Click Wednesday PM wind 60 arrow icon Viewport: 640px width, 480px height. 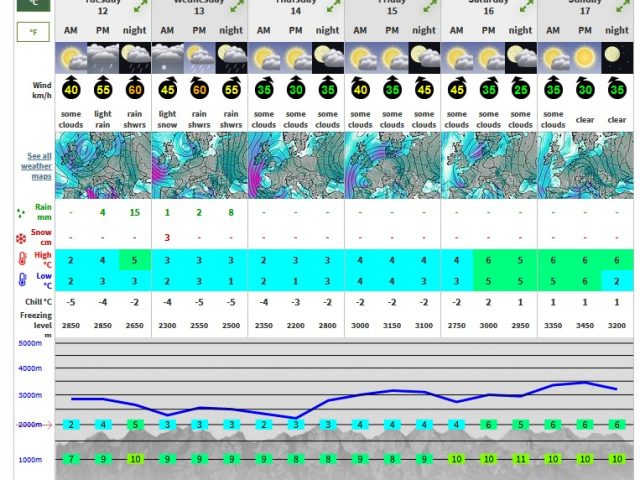pos(199,88)
